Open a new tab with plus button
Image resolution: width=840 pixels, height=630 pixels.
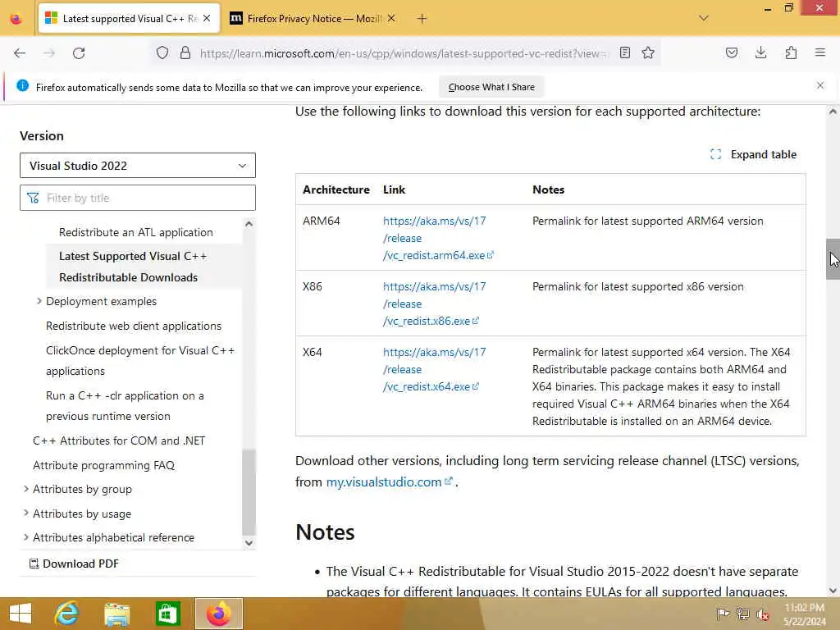pos(422,19)
